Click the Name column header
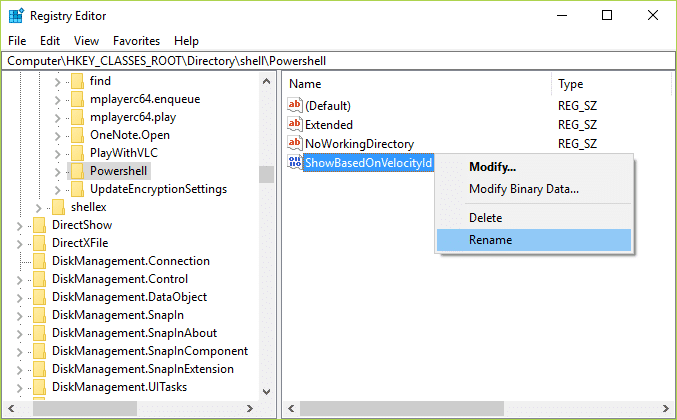 point(418,84)
